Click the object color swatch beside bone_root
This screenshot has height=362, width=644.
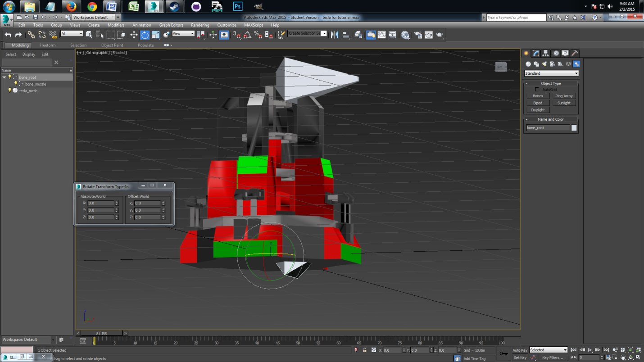click(x=574, y=128)
